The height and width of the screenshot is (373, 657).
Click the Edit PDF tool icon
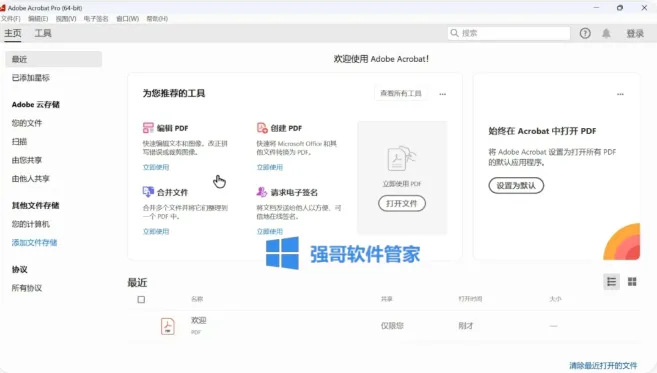tap(148, 128)
